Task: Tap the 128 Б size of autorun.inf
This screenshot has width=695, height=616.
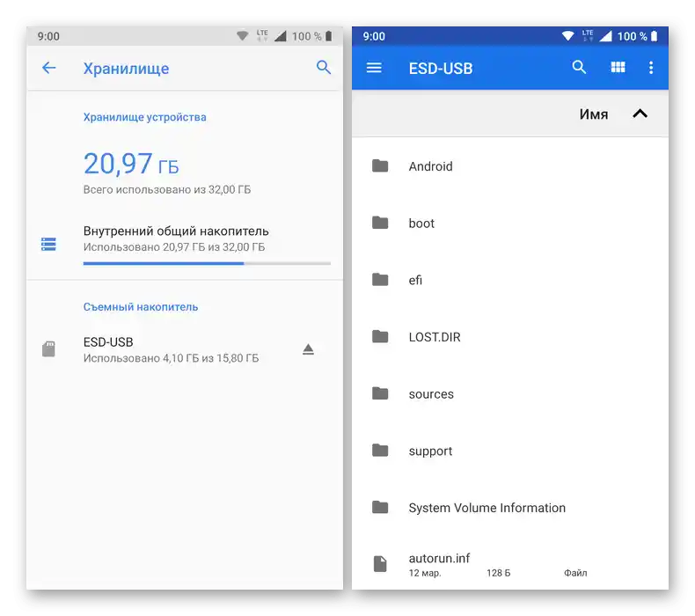Action: pyautogui.click(x=498, y=573)
